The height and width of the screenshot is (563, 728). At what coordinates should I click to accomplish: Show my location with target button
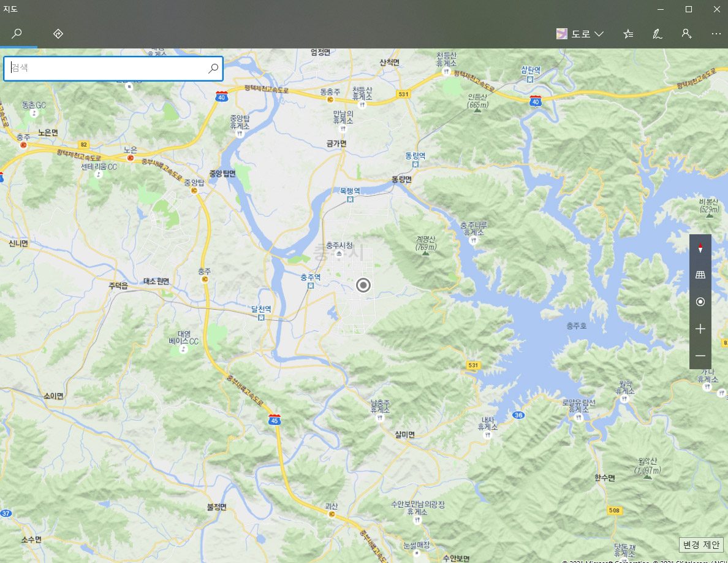click(700, 302)
